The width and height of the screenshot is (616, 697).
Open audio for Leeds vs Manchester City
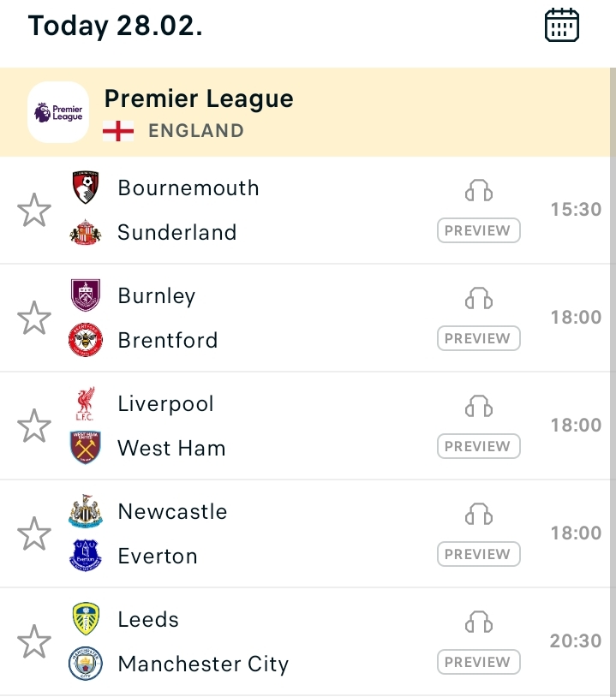479,623
